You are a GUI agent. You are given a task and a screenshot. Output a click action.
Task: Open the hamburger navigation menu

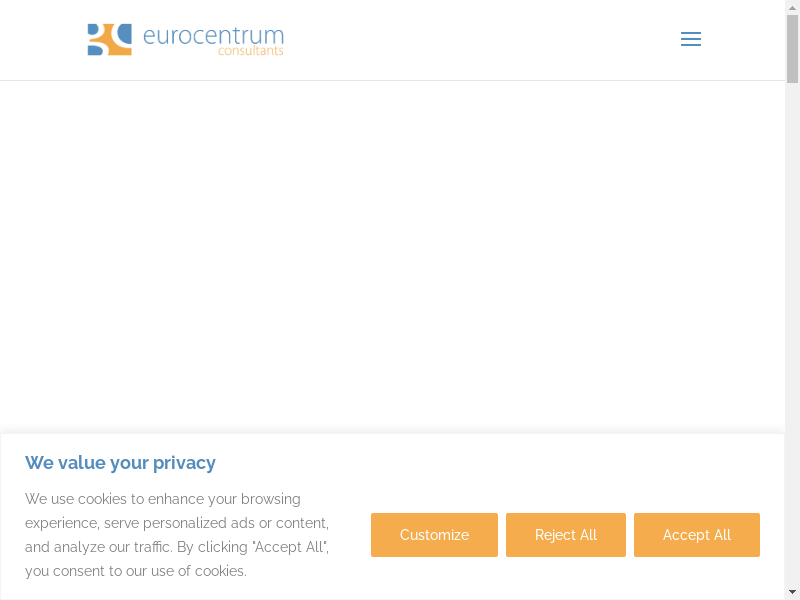tap(690, 39)
